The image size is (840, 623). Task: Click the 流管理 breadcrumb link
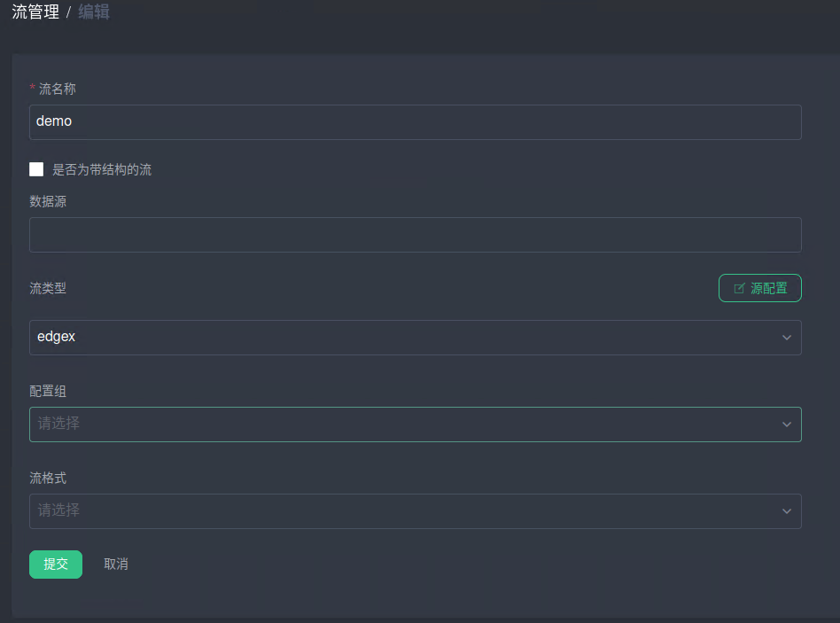click(35, 12)
